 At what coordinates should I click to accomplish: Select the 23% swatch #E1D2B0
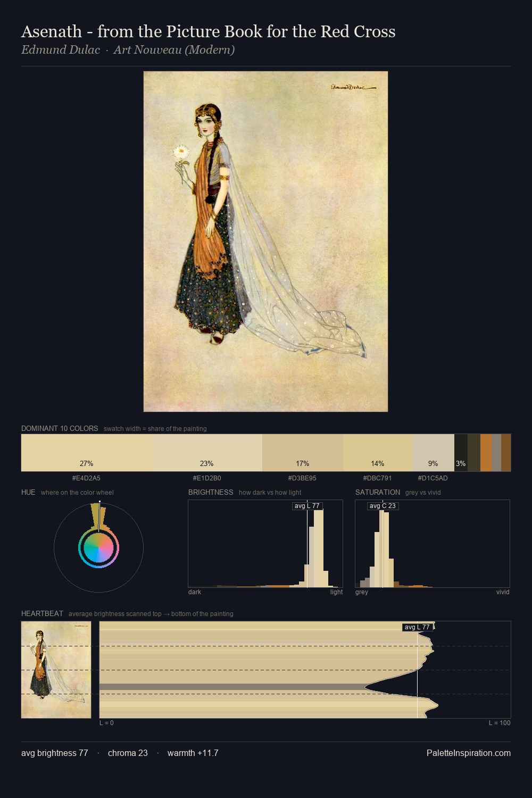click(207, 453)
